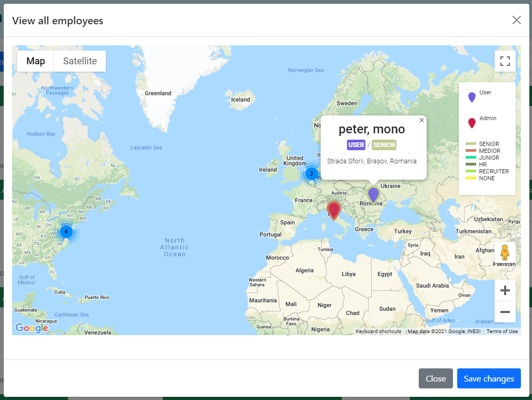Viewport: 532px width, 400px height.
Task: Click the Google logo on map
Action: pyautogui.click(x=32, y=328)
